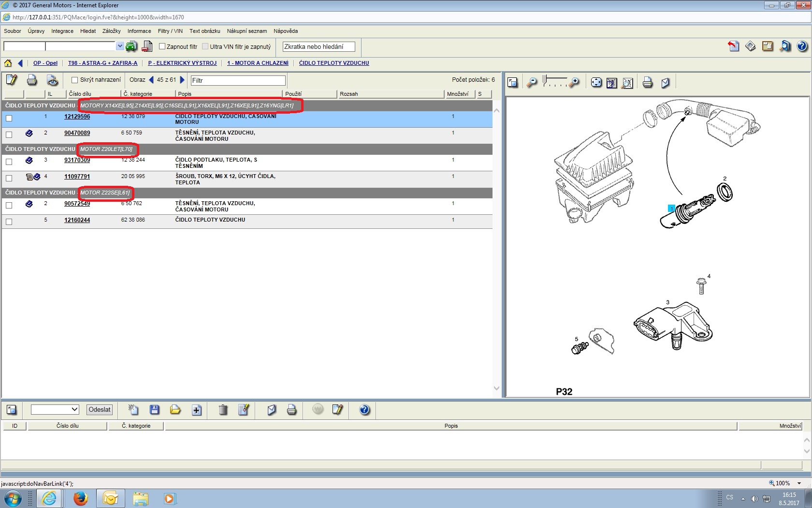Image resolution: width=812 pixels, height=508 pixels.
Task: Go to next image with right arrow
Action: click(x=182, y=80)
